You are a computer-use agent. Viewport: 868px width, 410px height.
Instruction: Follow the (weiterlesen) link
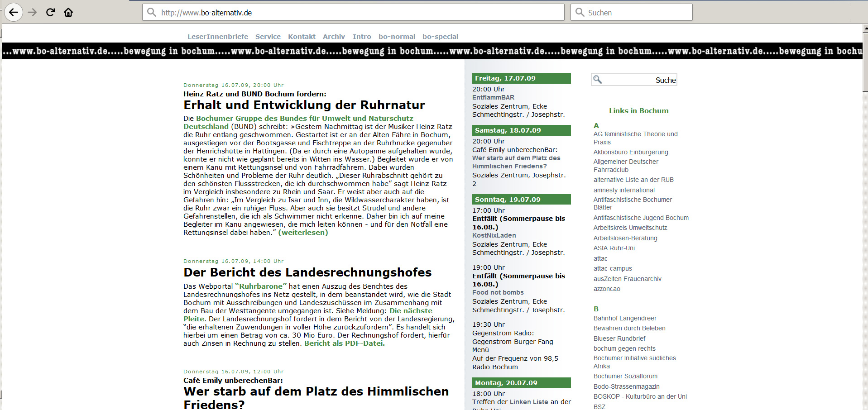click(303, 233)
